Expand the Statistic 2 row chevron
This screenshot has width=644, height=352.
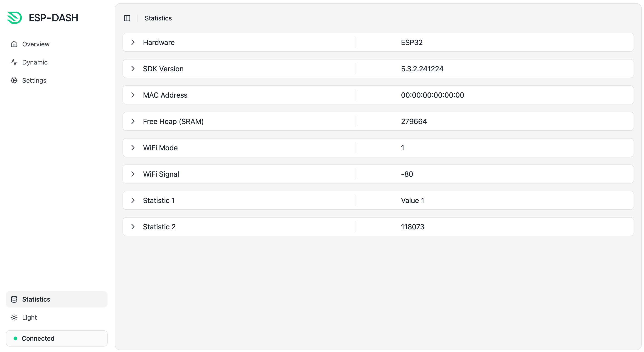(133, 227)
